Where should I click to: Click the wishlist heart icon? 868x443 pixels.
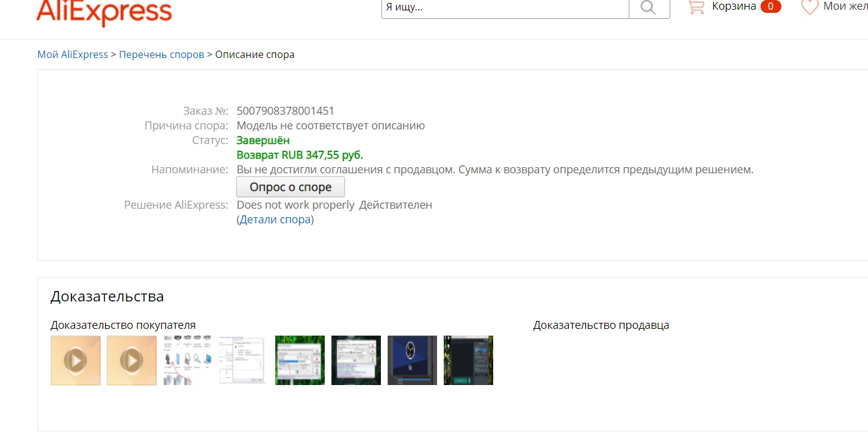(809, 7)
